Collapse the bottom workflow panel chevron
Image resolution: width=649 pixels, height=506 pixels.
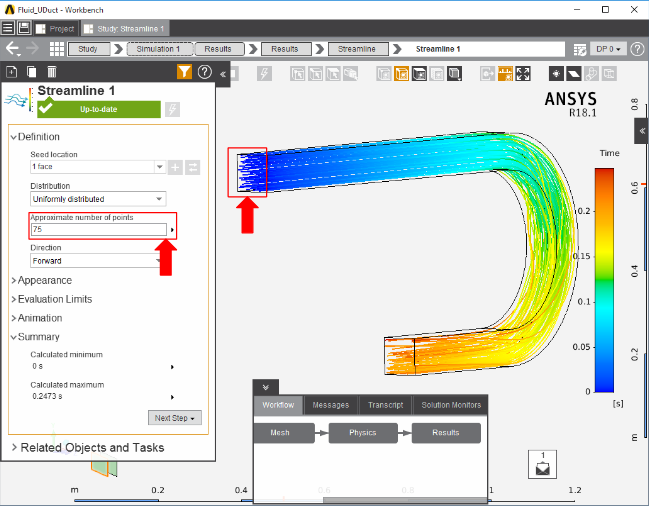pos(266,387)
